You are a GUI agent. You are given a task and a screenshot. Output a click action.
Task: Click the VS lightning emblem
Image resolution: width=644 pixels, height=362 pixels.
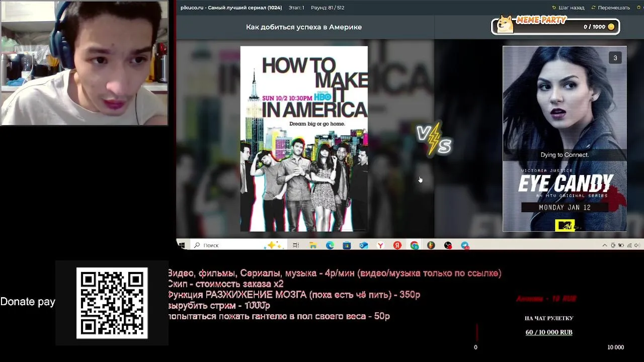pos(434,139)
